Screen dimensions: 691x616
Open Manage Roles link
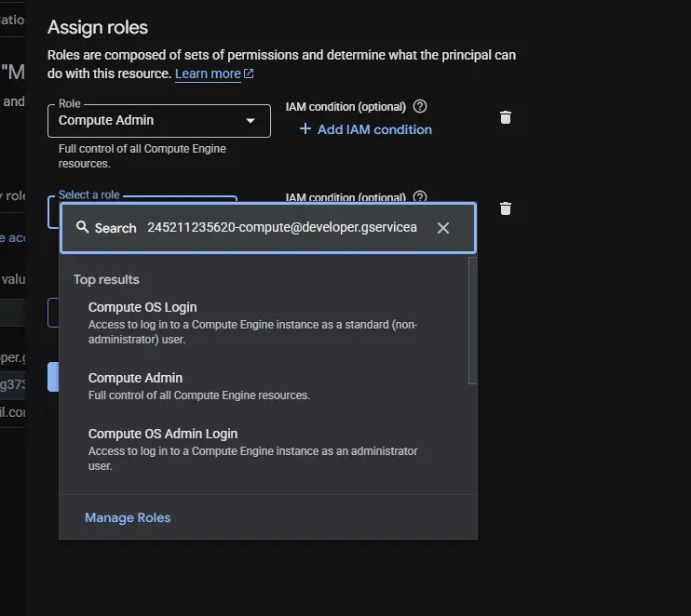(x=128, y=517)
